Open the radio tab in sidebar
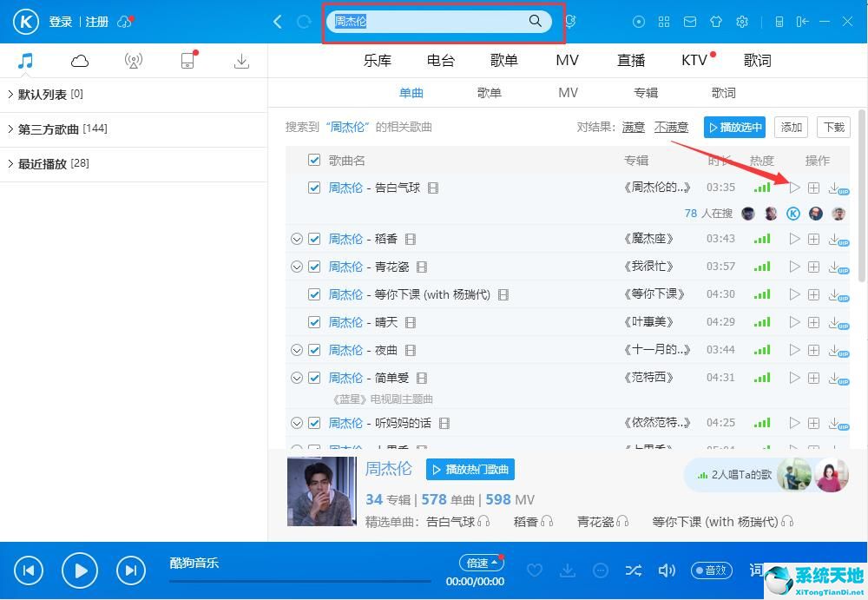The height and width of the screenshot is (600, 868). click(x=134, y=61)
